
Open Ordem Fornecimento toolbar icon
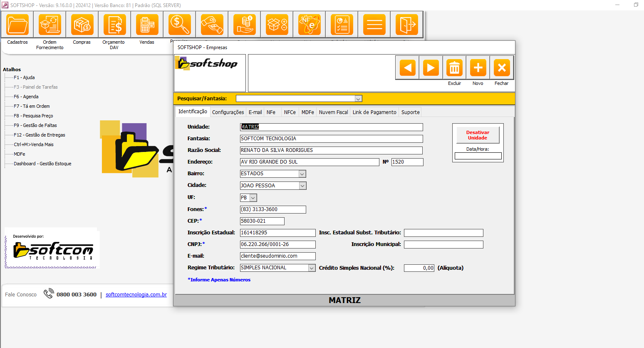pos(50,25)
